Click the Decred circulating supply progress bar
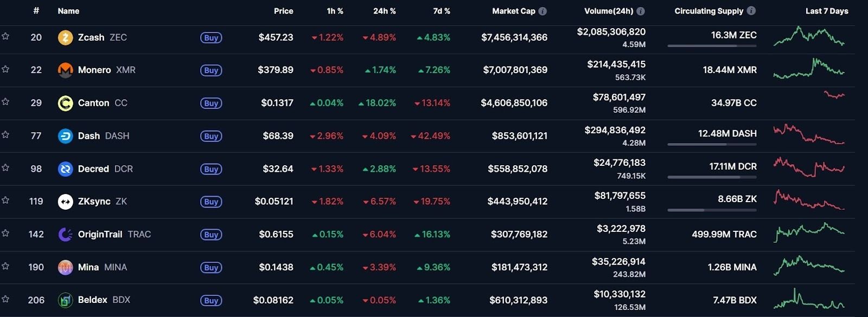 (712, 177)
